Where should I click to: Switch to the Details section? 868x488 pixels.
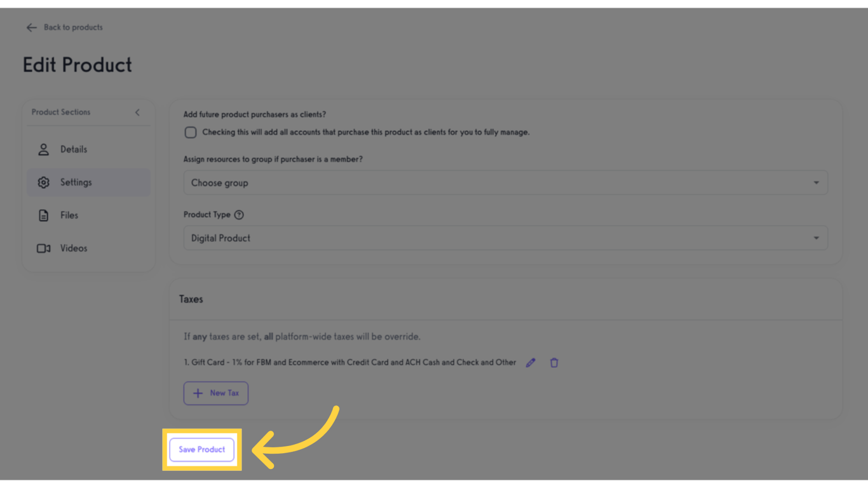click(x=74, y=149)
